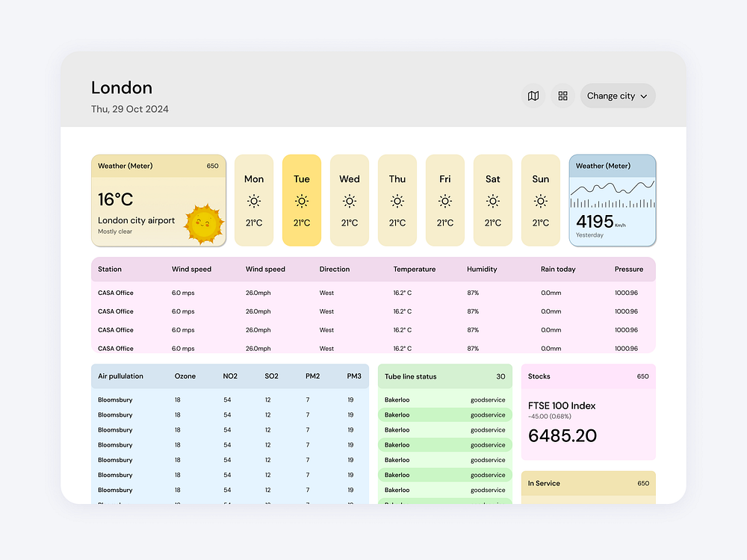Open the Tube line status panel header
747x560 pixels.
pos(444,376)
